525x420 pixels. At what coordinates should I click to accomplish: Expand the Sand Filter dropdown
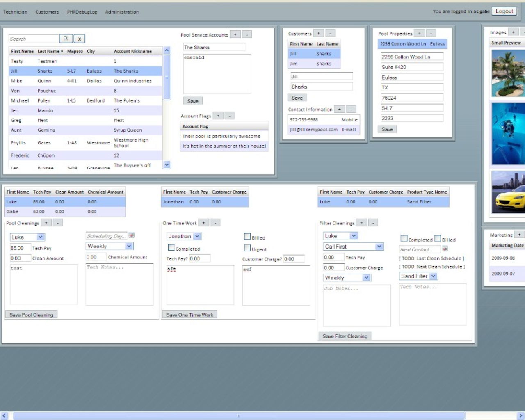click(433, 276)
